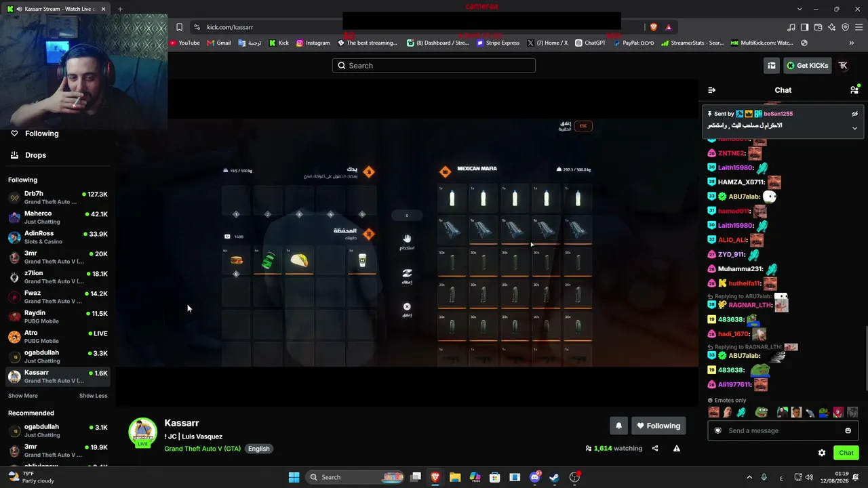Open chat settings gear icon
The image size is (868, 488).
click(822, 453)
